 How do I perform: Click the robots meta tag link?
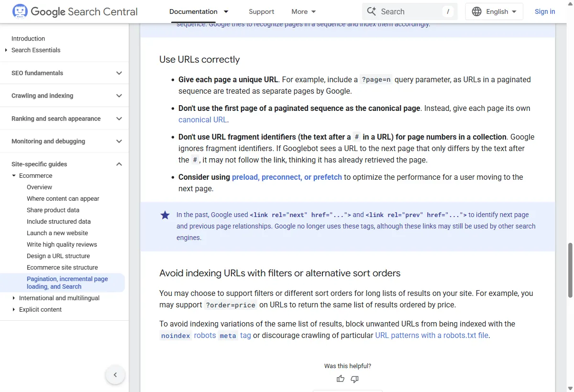click(222, 336)
